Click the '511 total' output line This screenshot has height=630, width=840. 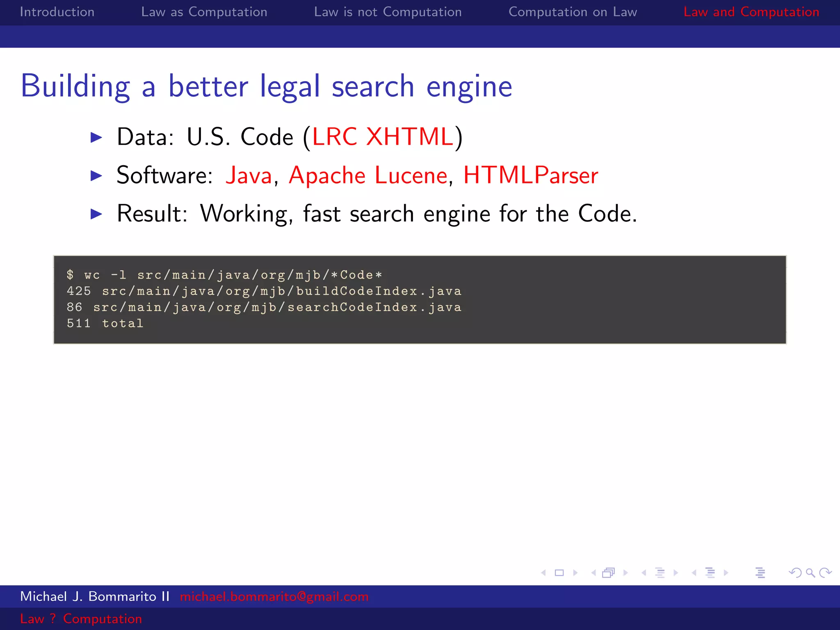tap(105, 324)
